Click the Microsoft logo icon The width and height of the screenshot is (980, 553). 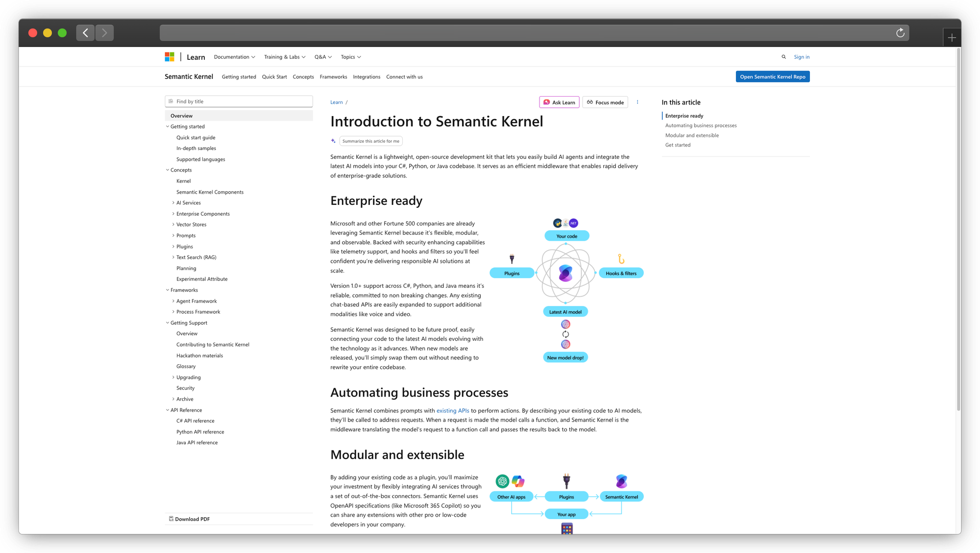coord(170,57)
